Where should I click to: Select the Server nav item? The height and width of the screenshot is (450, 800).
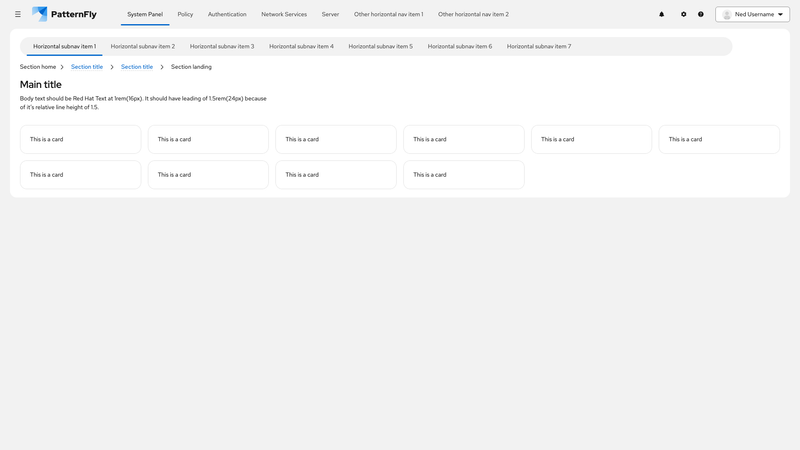(x=330, y=14)
